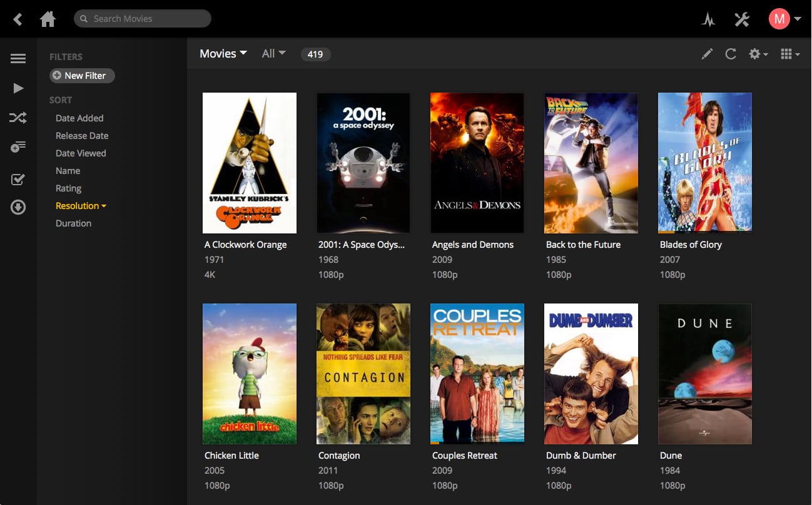Toggle the hamburger sidebar menu
The width and height of the screenshot is (812, 505).
tap(18, 58)
